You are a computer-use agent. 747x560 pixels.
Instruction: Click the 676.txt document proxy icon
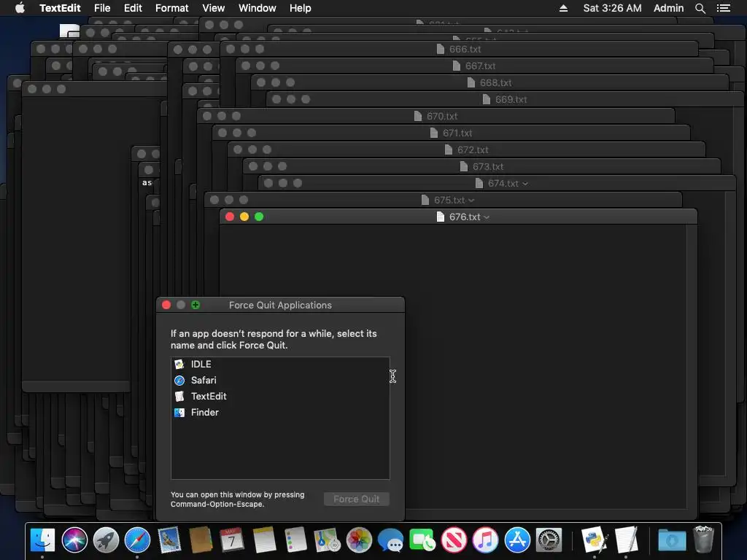pyautogui.click(x=441, y=217)
